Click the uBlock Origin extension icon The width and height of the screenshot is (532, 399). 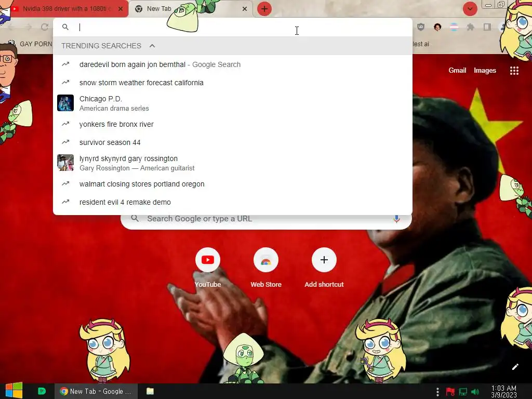(421, 27)
